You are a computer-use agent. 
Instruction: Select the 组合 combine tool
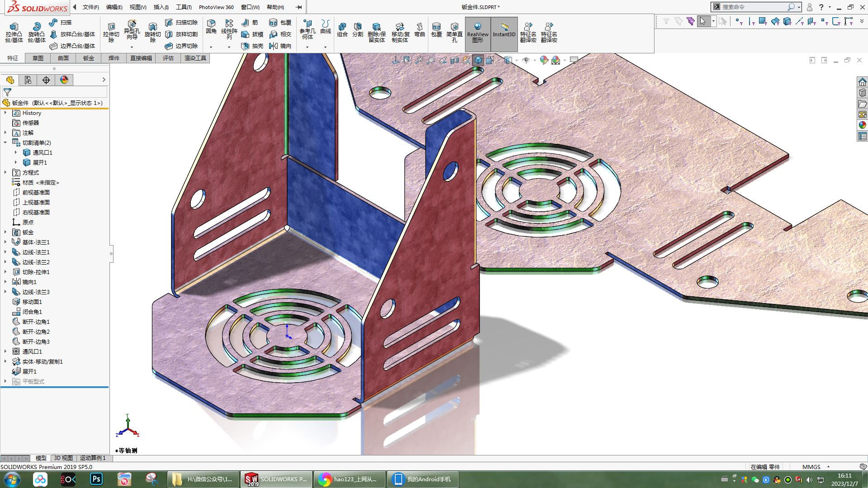342,30
